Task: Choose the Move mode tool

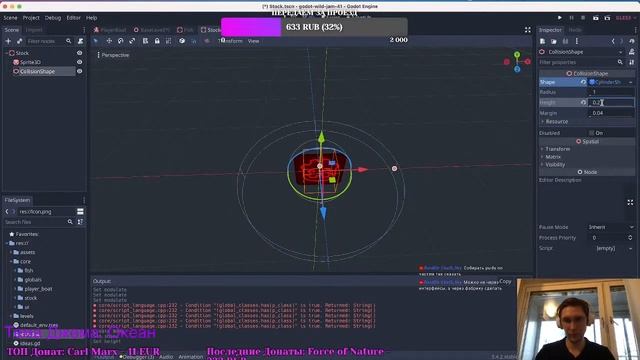Action: click(109, 41)
